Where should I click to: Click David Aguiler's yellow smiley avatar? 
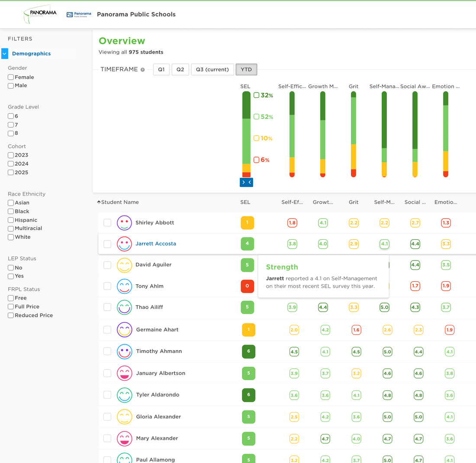point(125,265)
